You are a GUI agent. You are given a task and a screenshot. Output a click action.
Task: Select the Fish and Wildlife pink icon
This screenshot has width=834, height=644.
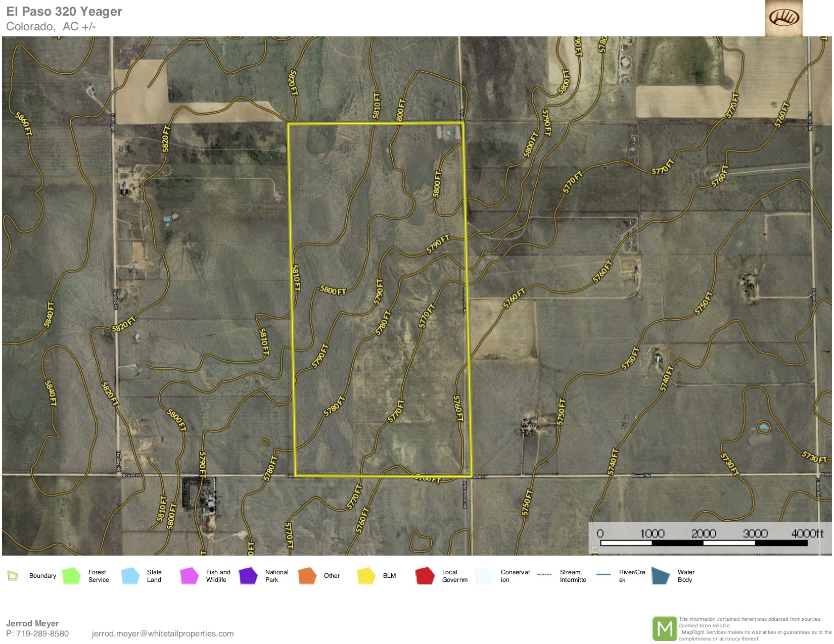click(x=189, y=576)
